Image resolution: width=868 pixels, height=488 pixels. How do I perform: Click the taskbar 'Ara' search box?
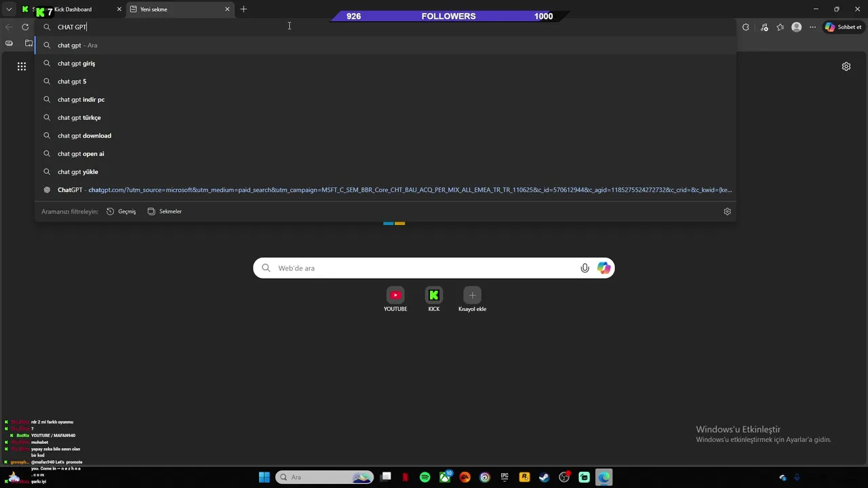324,477
